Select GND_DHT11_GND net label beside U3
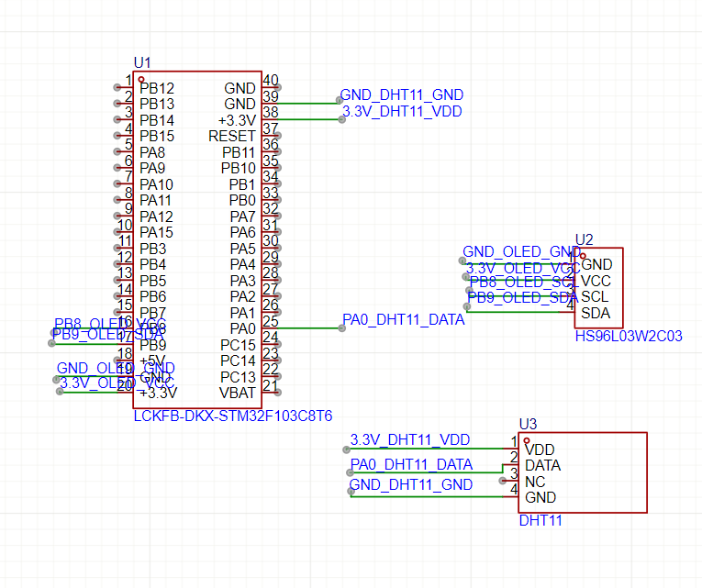This screenshot has height=588, width=702. coord(411,484)
